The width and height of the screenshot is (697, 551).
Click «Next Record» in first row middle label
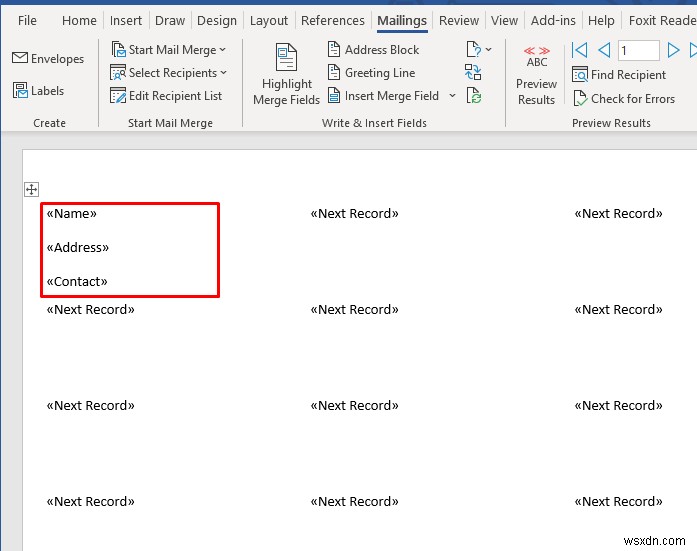click(x=354, y=214)
